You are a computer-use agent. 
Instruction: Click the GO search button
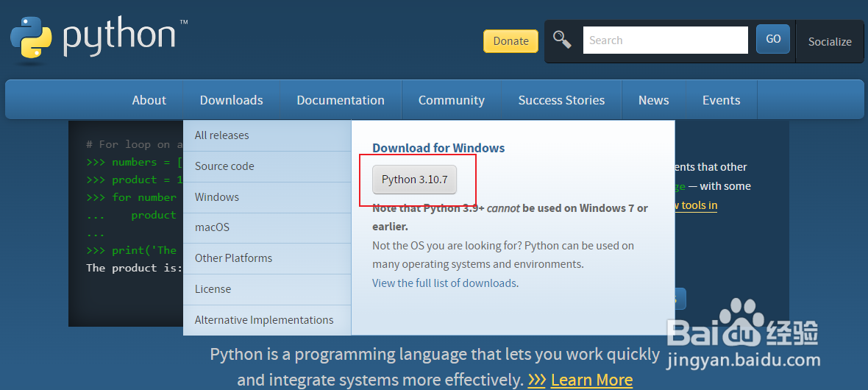[x=773, y=39]
